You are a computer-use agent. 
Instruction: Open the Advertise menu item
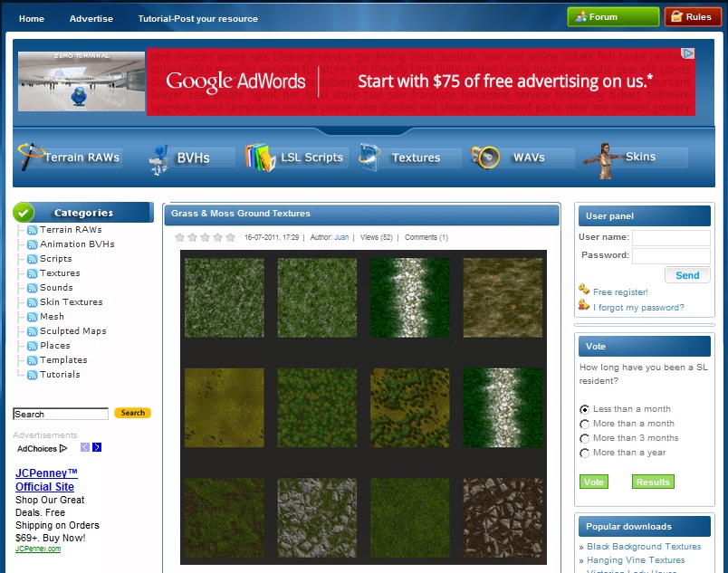(x=91, y=19)
